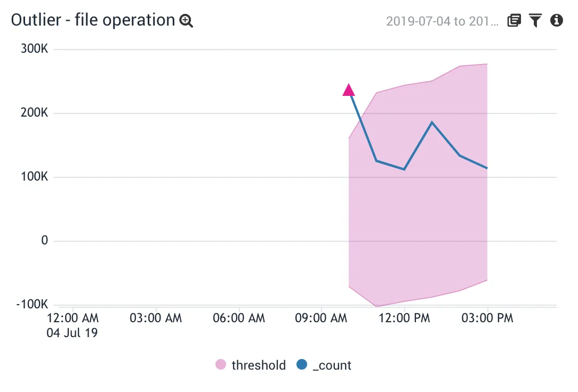Toggle the _count series legend label

(x=332, y=365)
